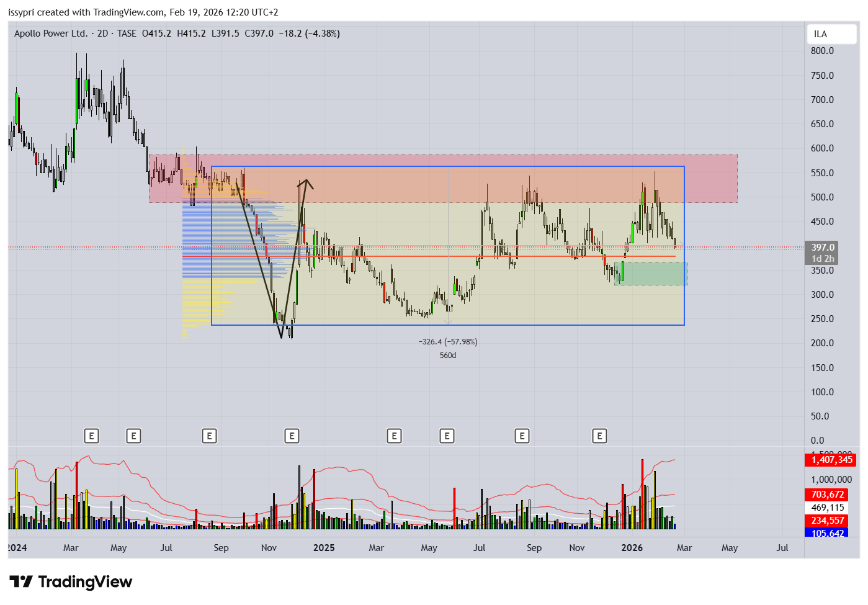The image size is (868, 605).
Task: Click the 450.0 price axis label
Action: tap(822, 222)
